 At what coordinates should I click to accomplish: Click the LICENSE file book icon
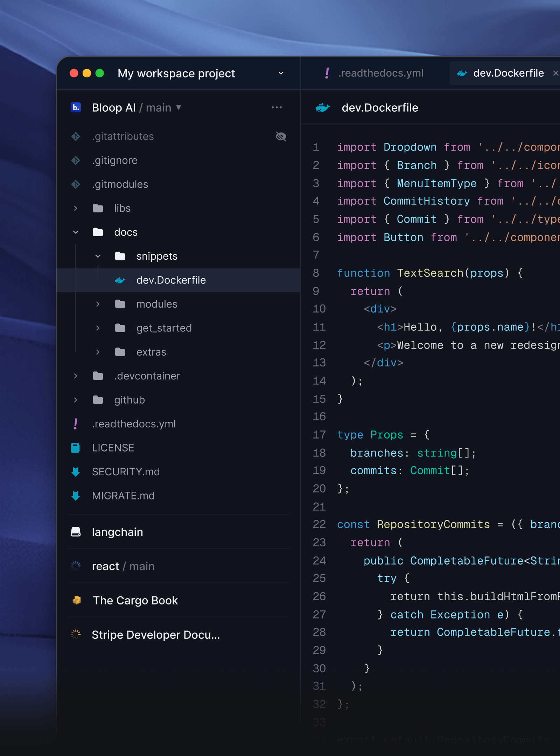(76, 448)
